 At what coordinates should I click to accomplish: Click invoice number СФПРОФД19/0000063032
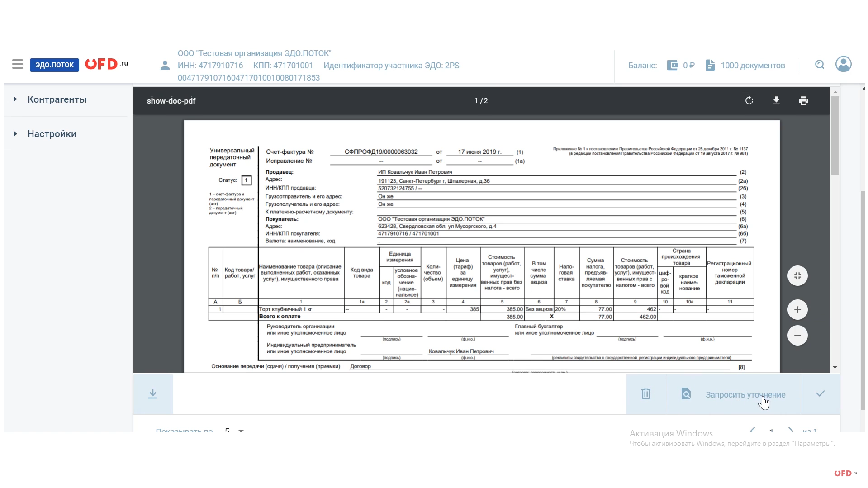381,152
